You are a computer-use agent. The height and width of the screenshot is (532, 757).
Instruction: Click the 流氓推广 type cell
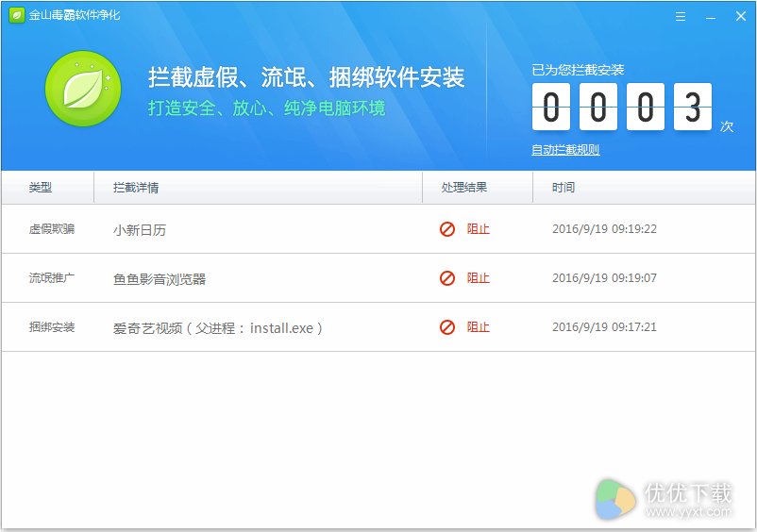point(52,278)
